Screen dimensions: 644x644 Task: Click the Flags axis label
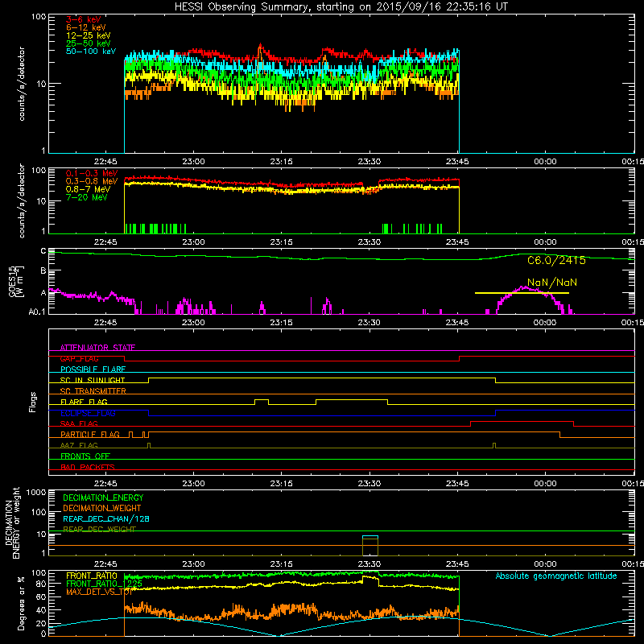click(32, 402)
